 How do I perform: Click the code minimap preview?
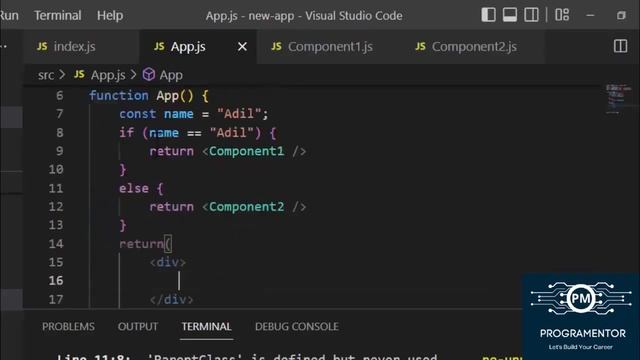(618, 99)
